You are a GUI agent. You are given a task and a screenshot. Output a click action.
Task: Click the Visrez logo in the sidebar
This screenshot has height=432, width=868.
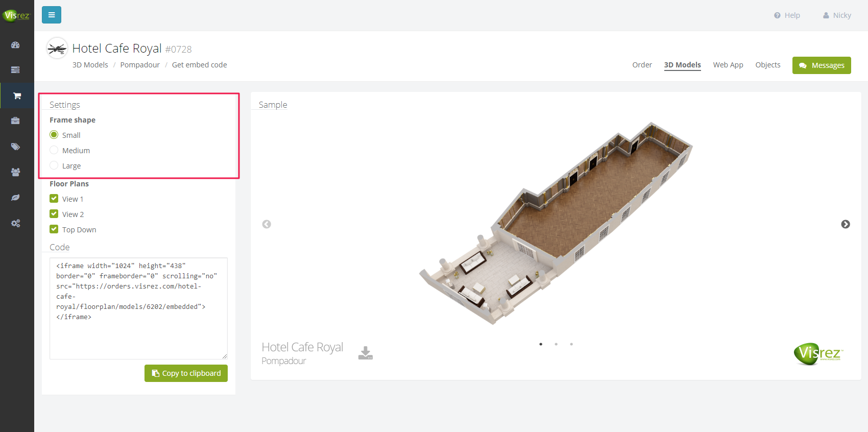click(16, 15)
